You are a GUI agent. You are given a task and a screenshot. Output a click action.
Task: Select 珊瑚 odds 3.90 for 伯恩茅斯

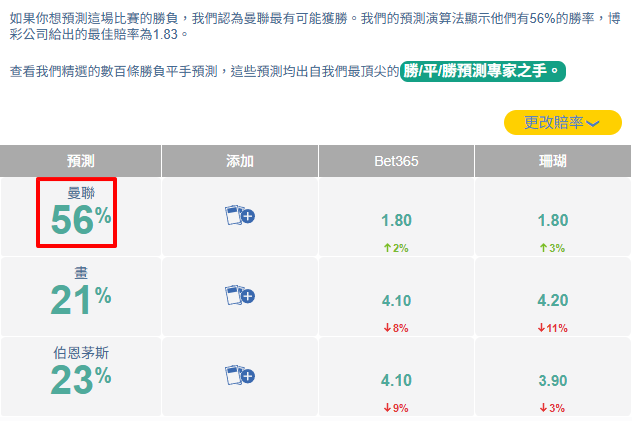coord(553,380)
